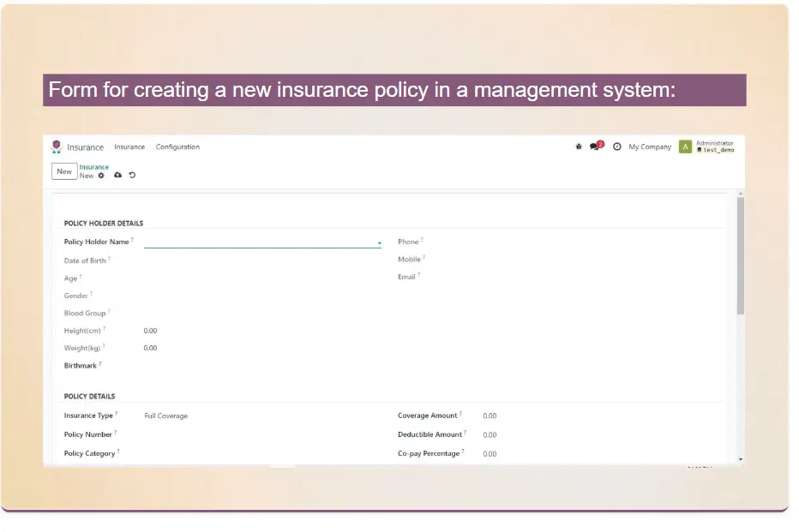Click the Administrator avatar icon
This screenshot has width=799, height=532.
[x=685, y=146]
